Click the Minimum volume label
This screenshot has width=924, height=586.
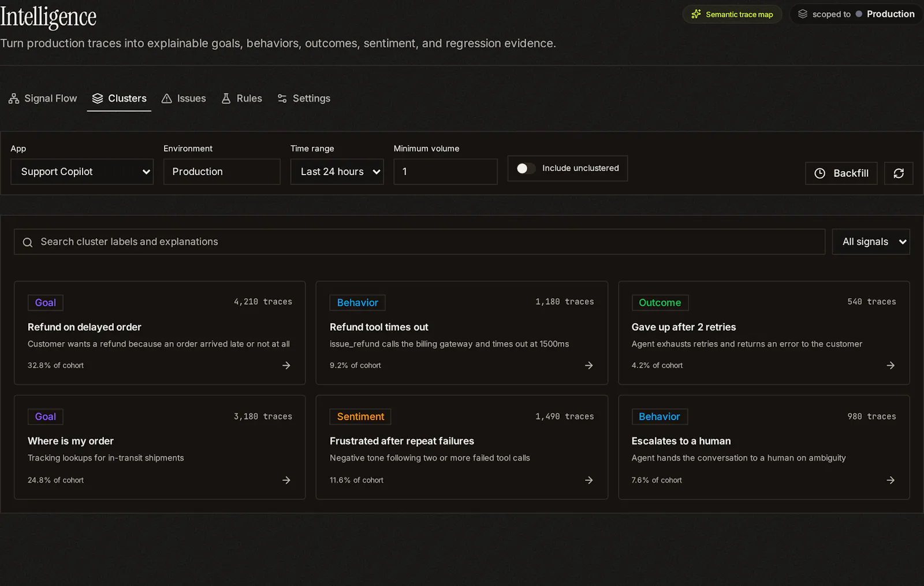(427, 149)
